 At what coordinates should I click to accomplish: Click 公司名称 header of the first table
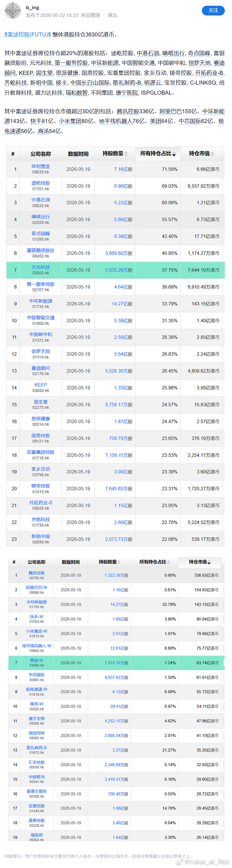[x=41, y=154]
